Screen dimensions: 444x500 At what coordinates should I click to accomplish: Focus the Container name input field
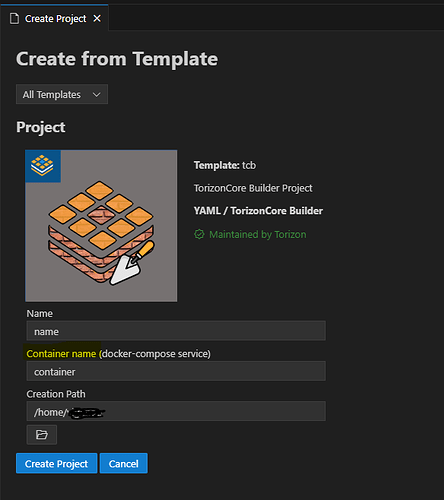point(176,371)
